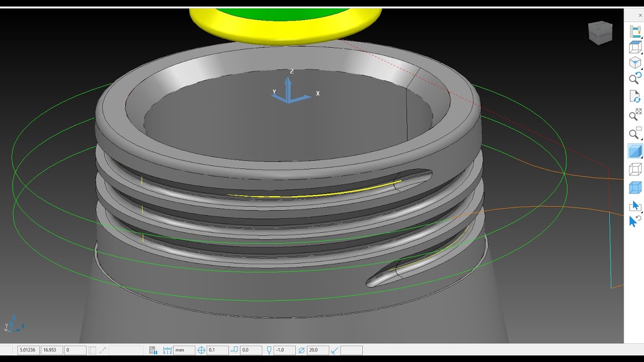Image resolution: width=644 pixels, height=362 pixels.
Task: Click the Y coordinate field showing 16.953
Action: point(52,350)
